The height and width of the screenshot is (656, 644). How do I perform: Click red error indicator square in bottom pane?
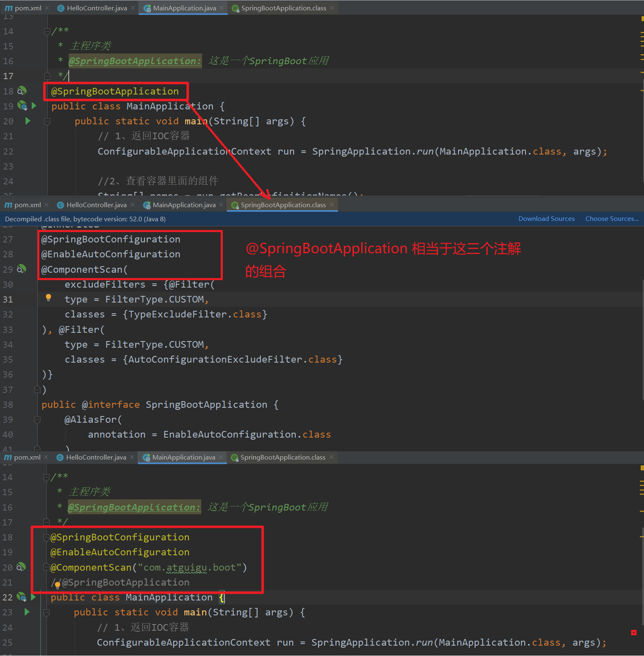pyautogui.click(x=634, y=632)
